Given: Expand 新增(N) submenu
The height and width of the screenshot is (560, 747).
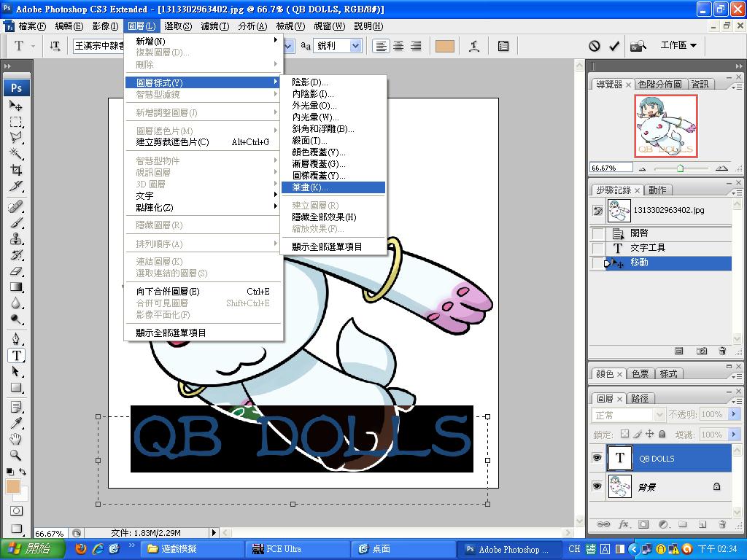Looking at the screenshot, I should click(204, 41).
